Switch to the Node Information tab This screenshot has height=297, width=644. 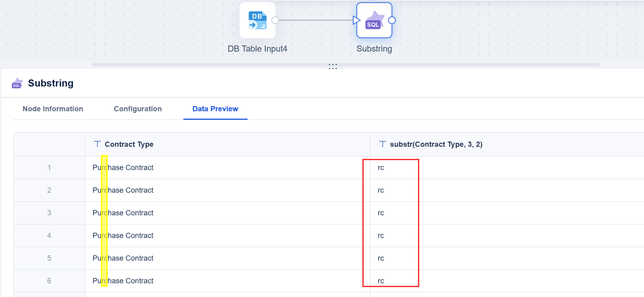(53, 109)
